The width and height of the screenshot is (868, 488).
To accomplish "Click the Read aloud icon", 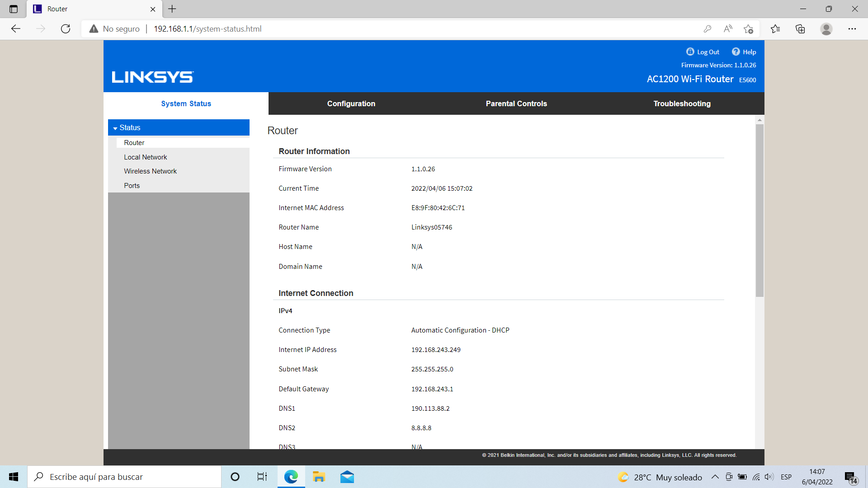I will (x=728, y=29).
